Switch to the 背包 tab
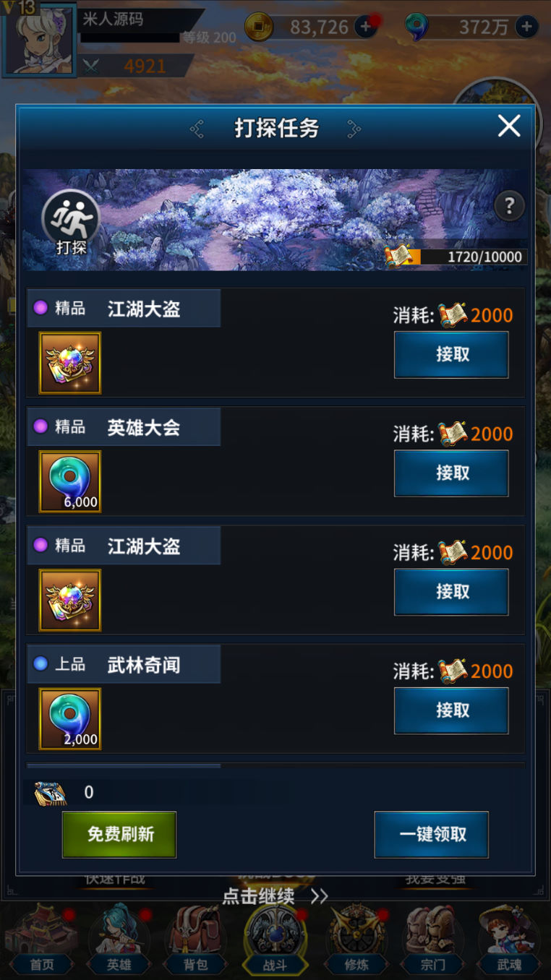 pyautogui.click(x=196, y=940)
